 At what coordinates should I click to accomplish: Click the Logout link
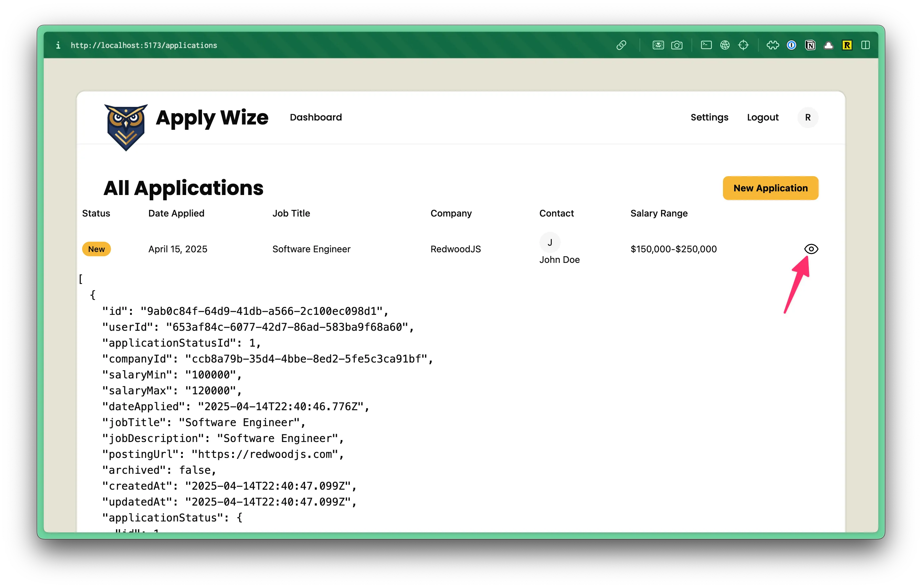762,117
